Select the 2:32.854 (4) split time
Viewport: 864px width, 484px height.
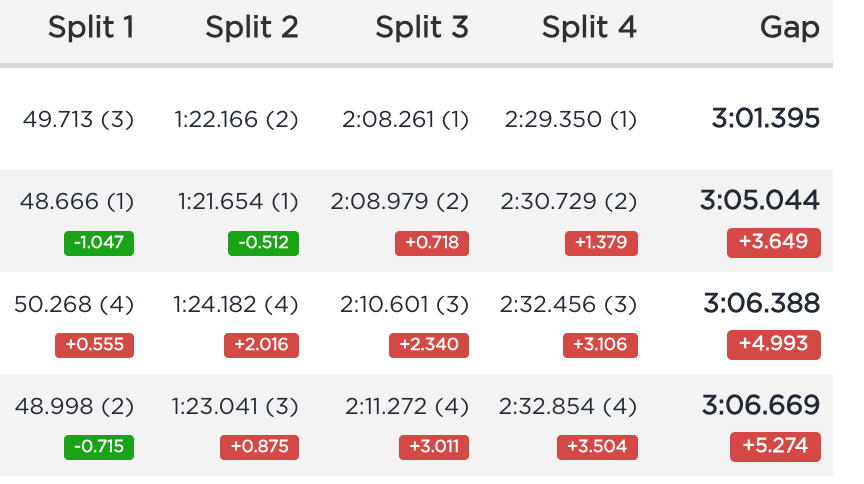568,407
